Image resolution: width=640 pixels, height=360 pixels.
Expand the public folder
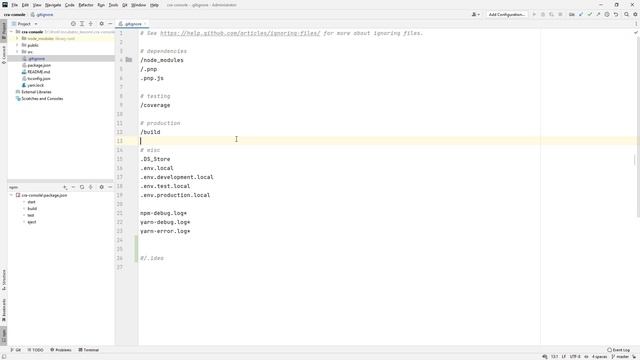(17, 45)
